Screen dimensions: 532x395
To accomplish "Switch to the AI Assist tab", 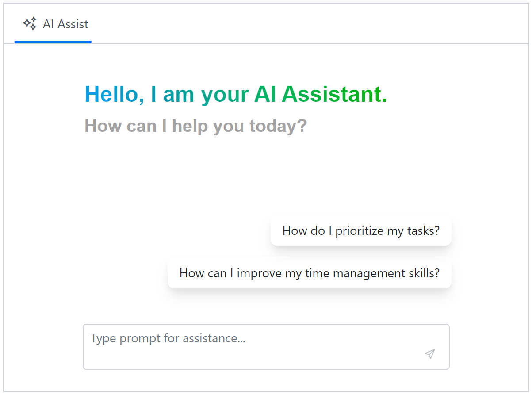I will (53, 24).
